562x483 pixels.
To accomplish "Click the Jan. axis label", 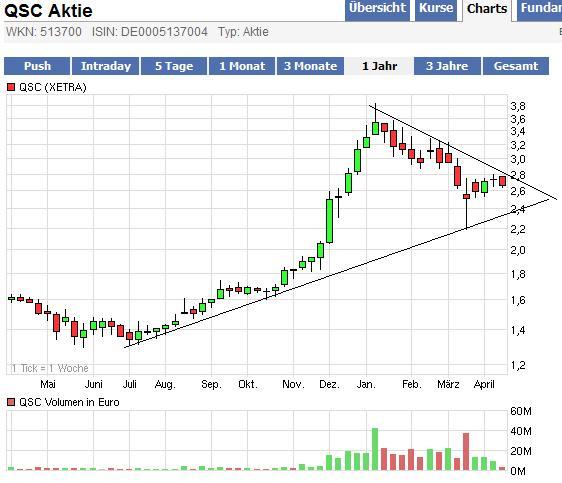I will [366, 384].
